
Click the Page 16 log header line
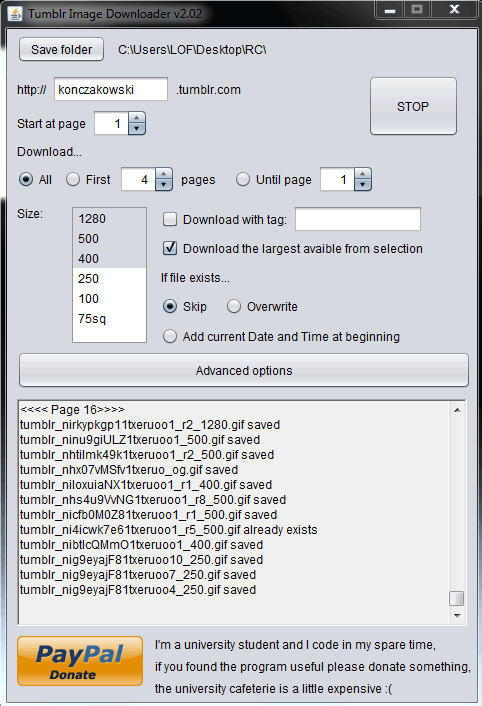point(72,409)
